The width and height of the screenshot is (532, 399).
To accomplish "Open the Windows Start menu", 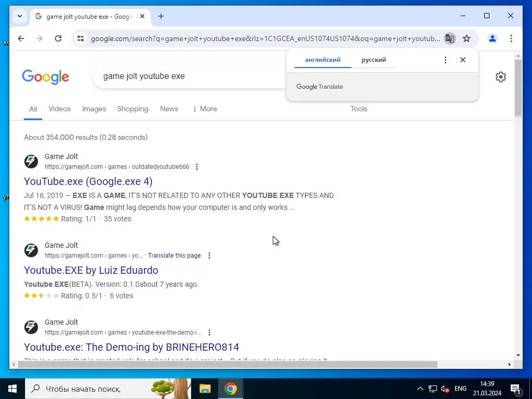I will 12,389.
